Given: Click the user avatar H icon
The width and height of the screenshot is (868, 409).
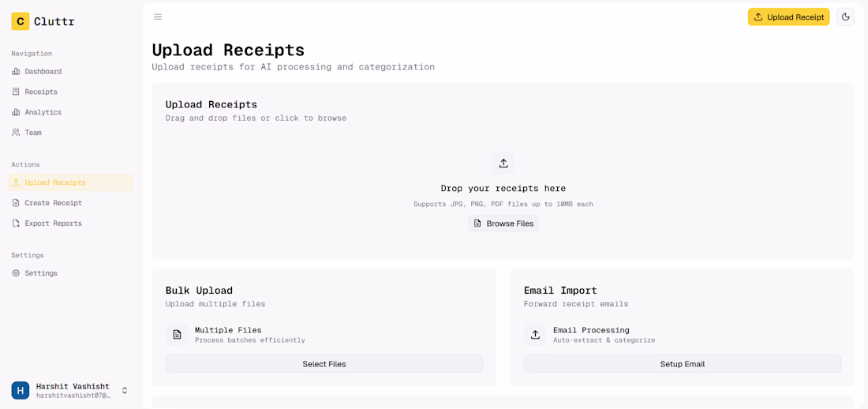Looking at the screenshot, I should point(21,390).
